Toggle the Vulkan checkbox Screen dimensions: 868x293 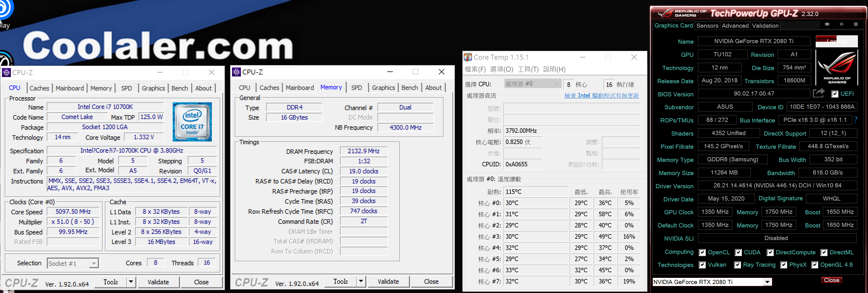pos(702,265)
